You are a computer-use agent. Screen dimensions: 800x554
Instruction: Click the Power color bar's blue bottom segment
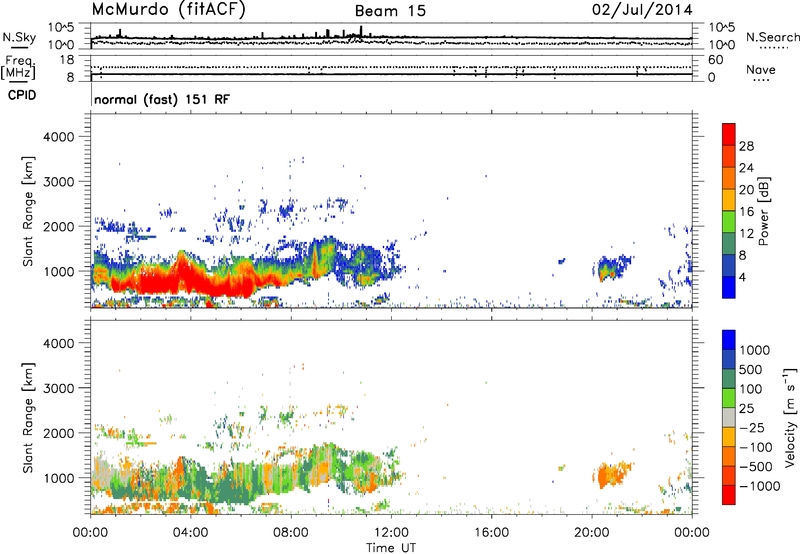[x=729, y=287]
